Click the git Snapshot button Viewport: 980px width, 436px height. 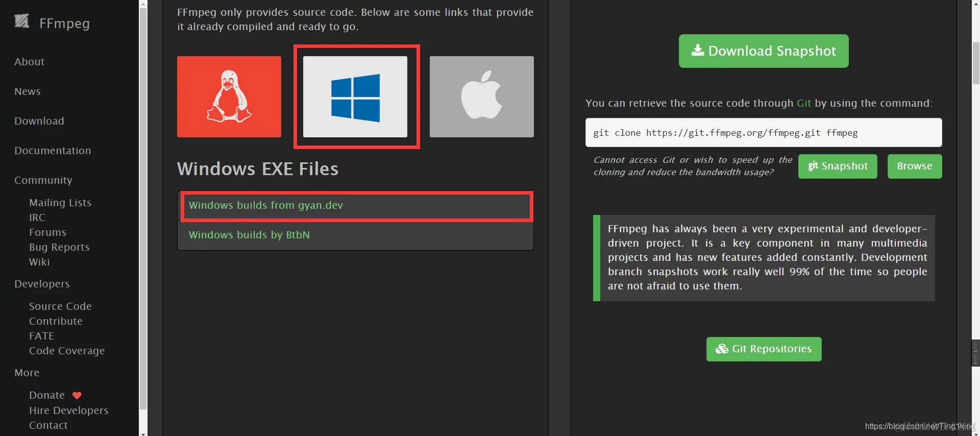[x=838, y=166]
